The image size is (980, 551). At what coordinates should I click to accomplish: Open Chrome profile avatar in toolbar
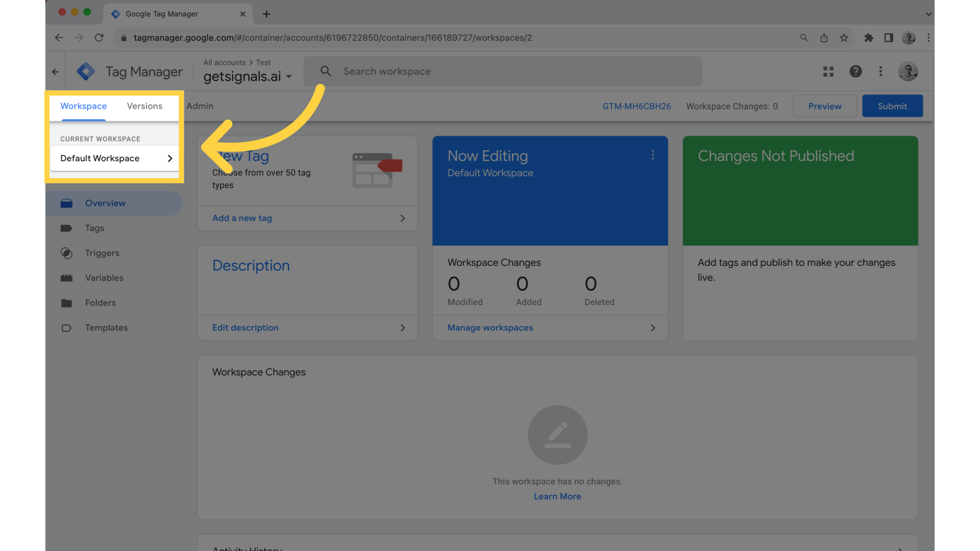[909, 38]
